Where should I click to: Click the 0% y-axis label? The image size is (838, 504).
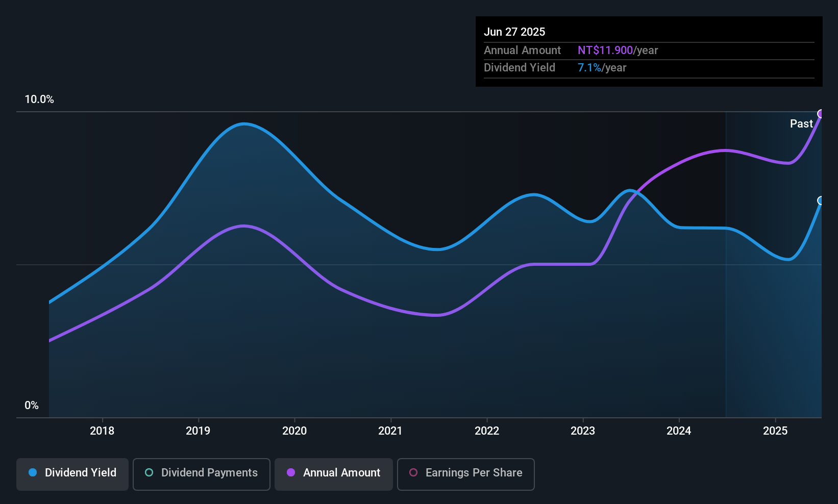(32, 406)
